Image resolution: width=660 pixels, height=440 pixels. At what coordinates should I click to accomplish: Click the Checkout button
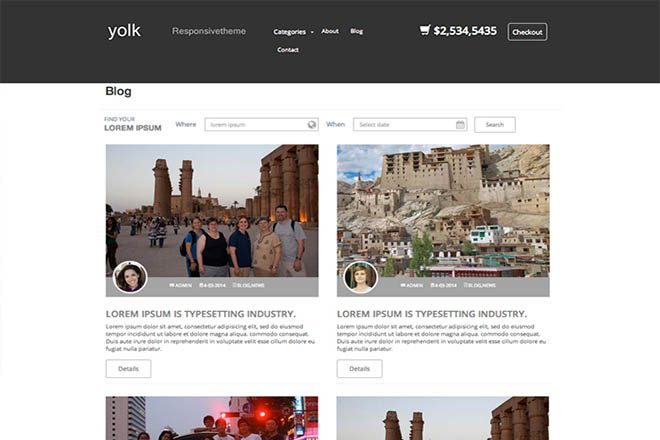point(527,32)
